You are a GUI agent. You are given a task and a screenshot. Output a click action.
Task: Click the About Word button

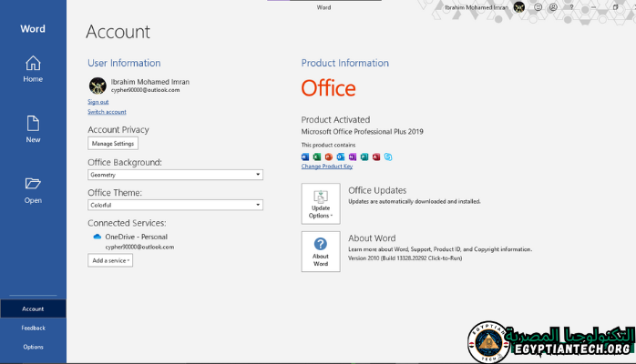[x=320, y=250]
